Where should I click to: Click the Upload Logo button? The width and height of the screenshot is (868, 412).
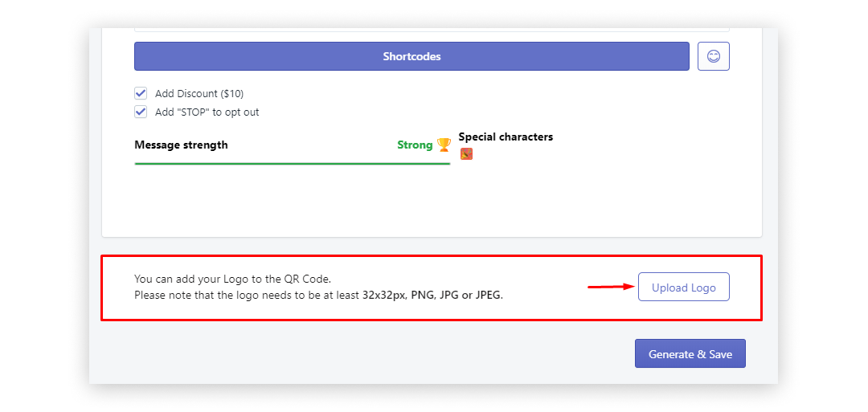pyautogui.click(x=684, y=287)
